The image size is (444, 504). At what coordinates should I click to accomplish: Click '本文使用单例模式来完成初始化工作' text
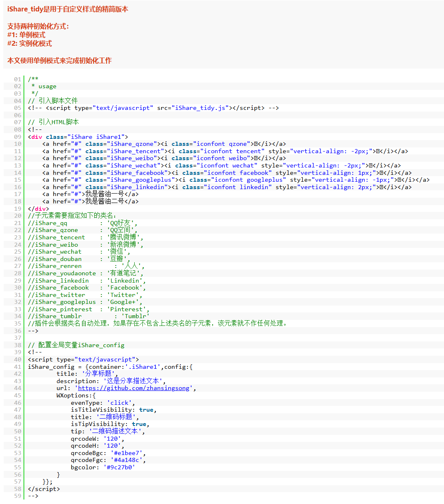(x=59, y=60)
